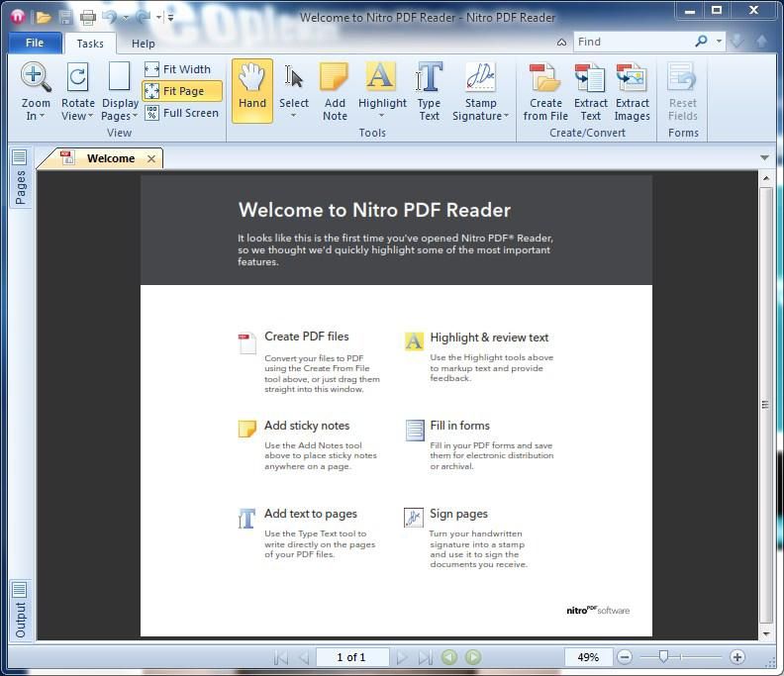Click the undo arrow in quick access
The image size is (784, 676).
(110, 18)
